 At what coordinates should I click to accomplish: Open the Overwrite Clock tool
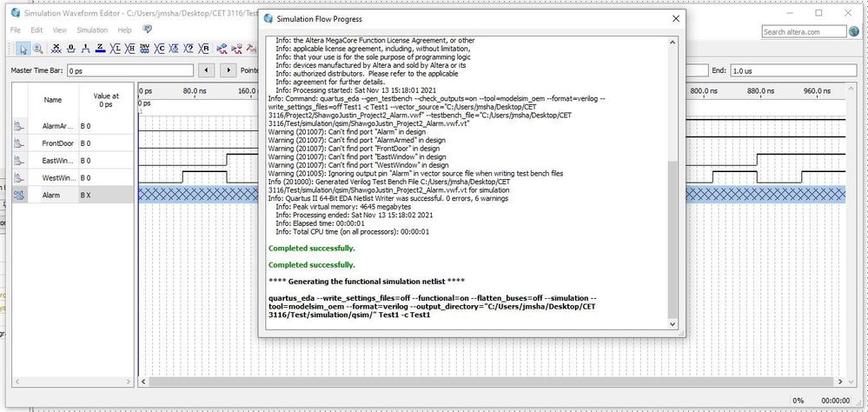pos(175,49)
